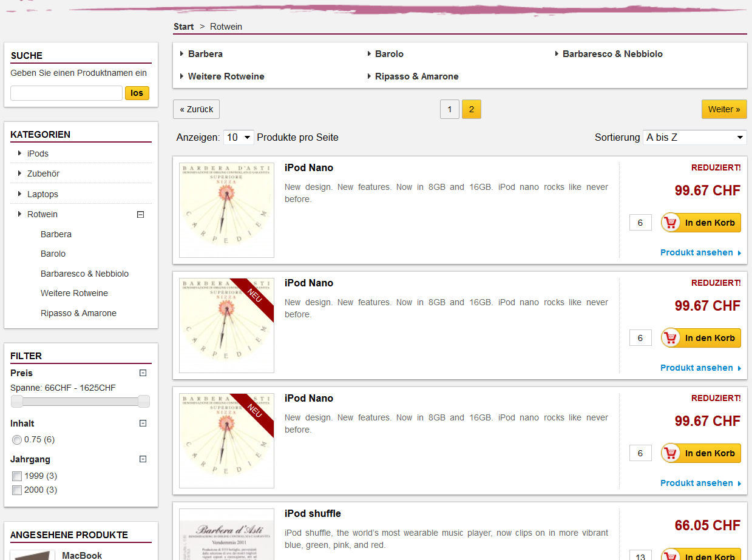The width and height of the screenshot is (752, 560).
Task: Click the « Zurück button
Action: [x=196, y=109]
